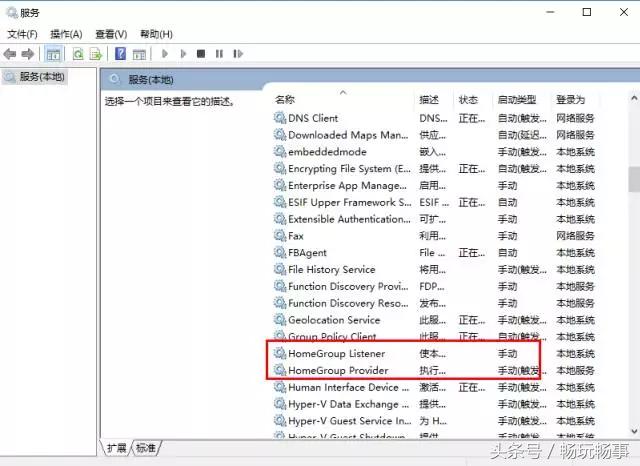The height and width of the screenshot is (466, 640).
Task: Select the Enterprise App Management service
Action: (x=433, y=186)
